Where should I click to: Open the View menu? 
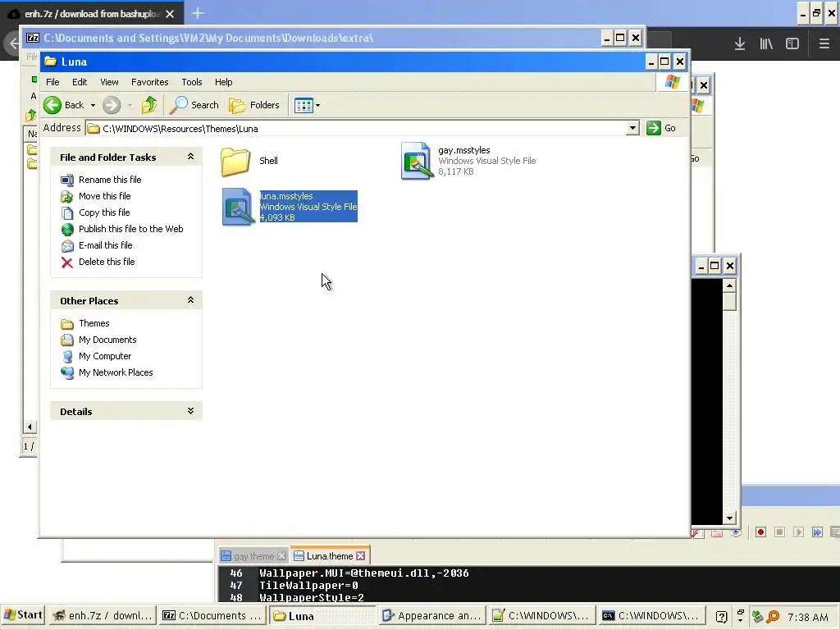(109, 82)
